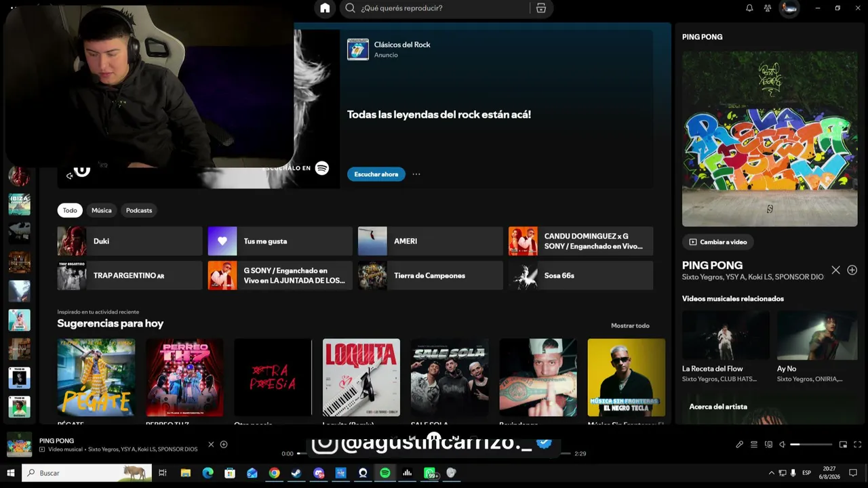Toggle full screen mode icon
The width and height of the screenshot is (868, 488).
pyautogui.click(x=858, y=445)
